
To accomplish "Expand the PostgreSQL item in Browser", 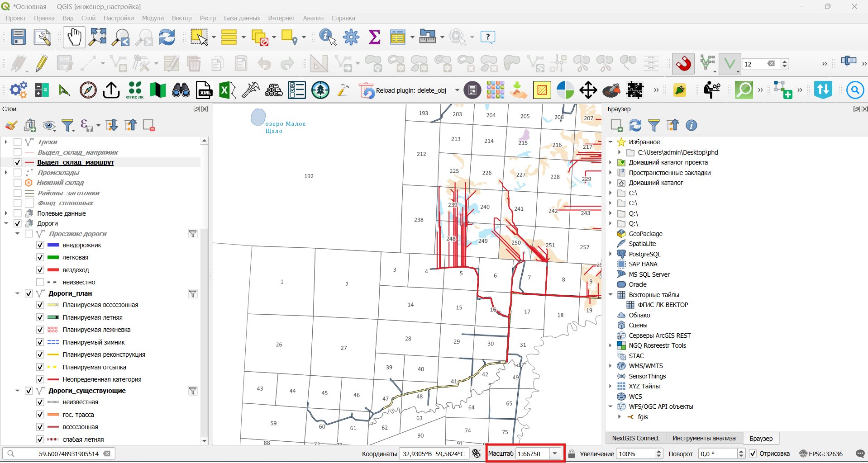I will (610, 254).
